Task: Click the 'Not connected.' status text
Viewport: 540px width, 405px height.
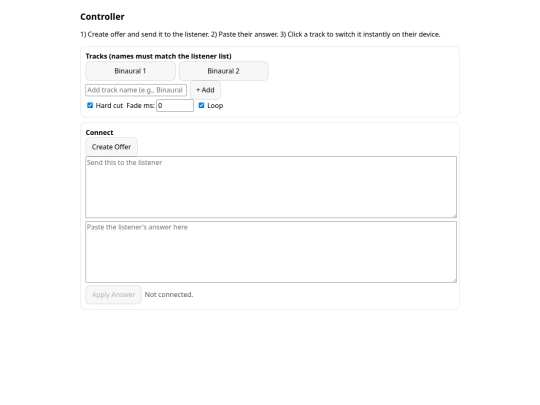Action: [x=169, y=295]
